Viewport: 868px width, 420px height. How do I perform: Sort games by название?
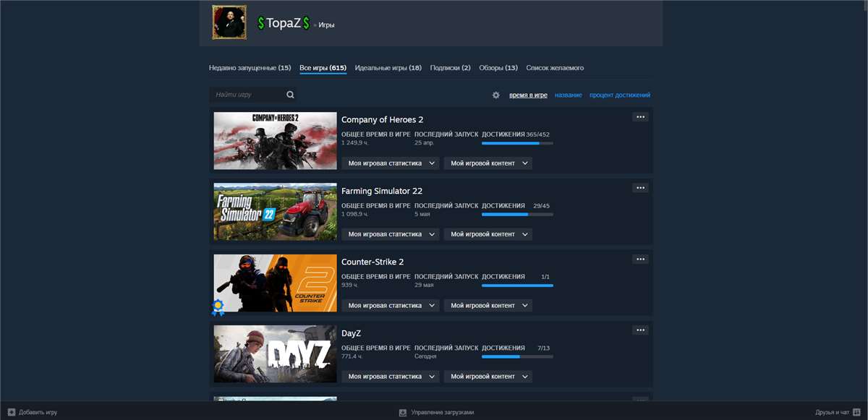pos(569,95)
